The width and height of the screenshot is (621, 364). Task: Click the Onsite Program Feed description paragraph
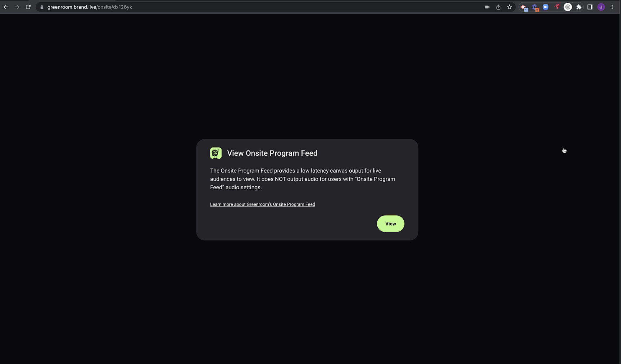point(303,179)
